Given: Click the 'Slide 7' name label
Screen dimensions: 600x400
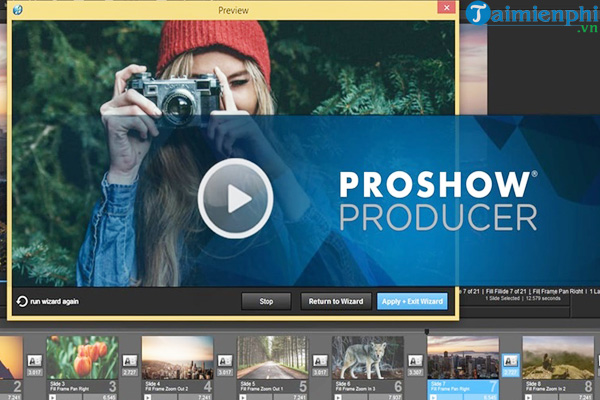Looking at the screenshot, I should coord(438,384).
